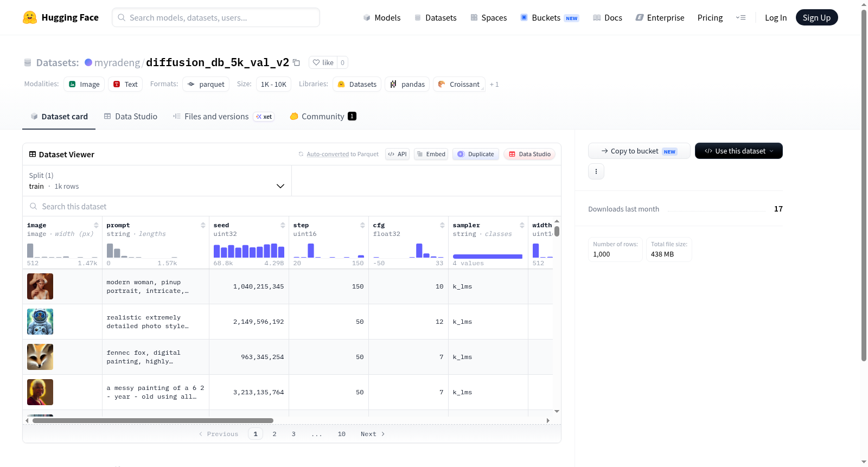Viewport: 868px width, 467px height.
Task: Click the prompt cell 'fennec fox, digital painting'
Action: coord(156,357)
